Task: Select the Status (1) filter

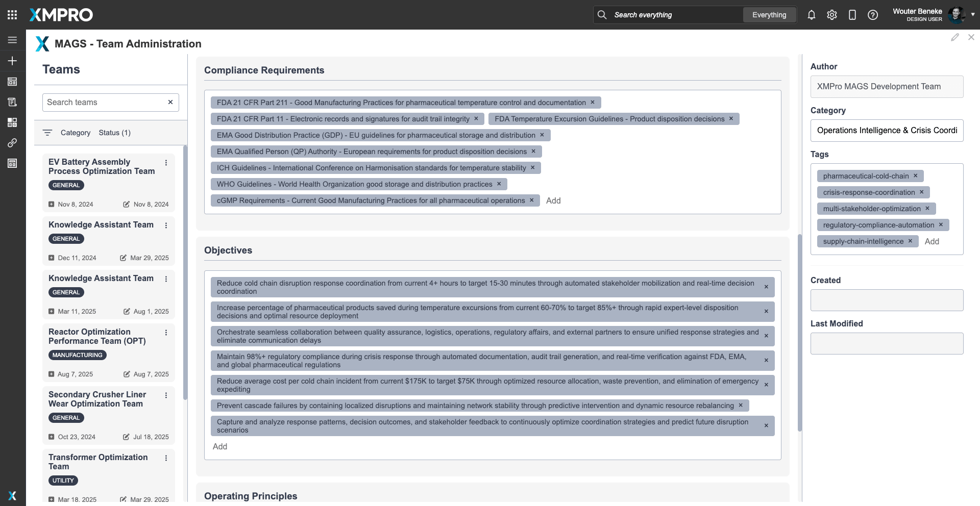Action: [114, 133]
